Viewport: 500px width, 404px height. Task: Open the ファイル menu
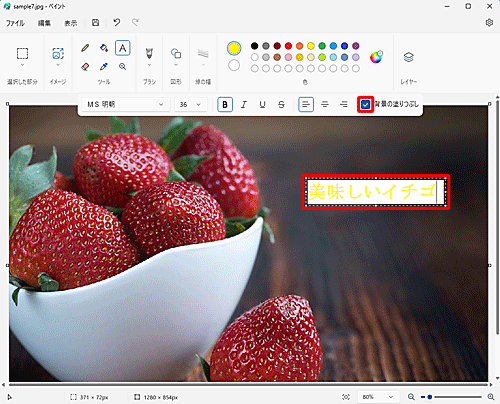[x=15, y=23]
